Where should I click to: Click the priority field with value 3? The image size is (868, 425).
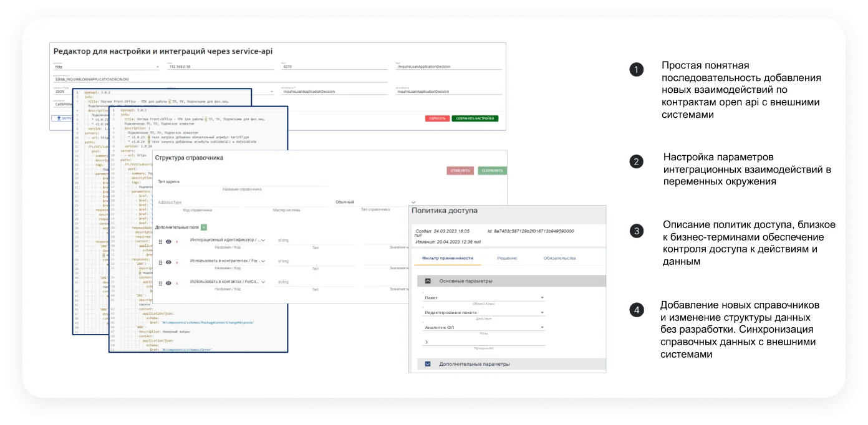tap(484, 341)
